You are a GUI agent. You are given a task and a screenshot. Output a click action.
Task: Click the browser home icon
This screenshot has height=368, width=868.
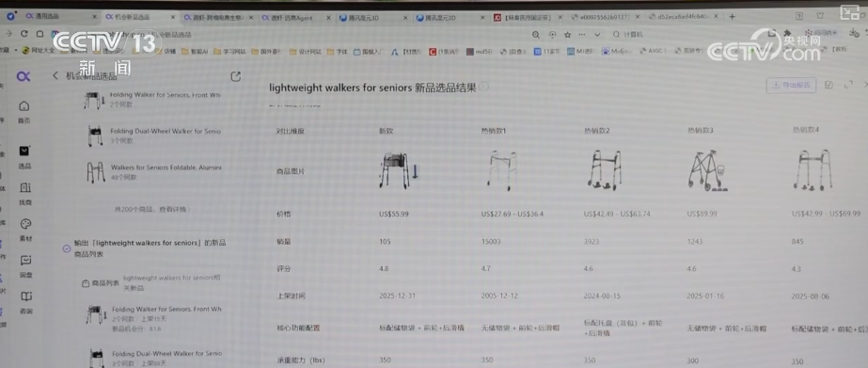(40, 33)
